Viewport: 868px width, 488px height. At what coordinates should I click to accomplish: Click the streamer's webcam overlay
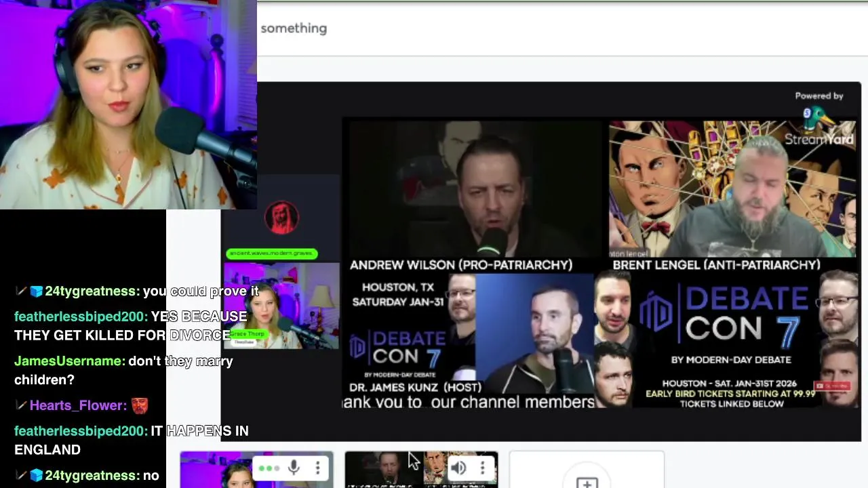tap(128, 104)
